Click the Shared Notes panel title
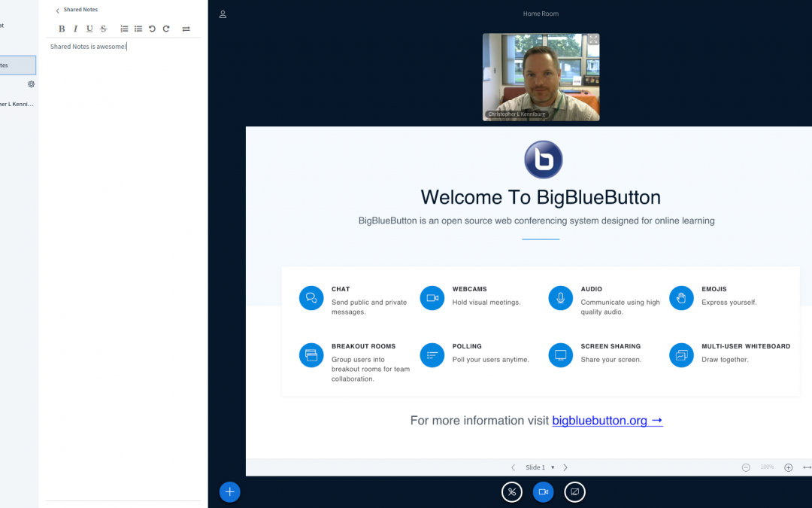The width and height of the screenshot is (812, 508). tap(80, 10)
